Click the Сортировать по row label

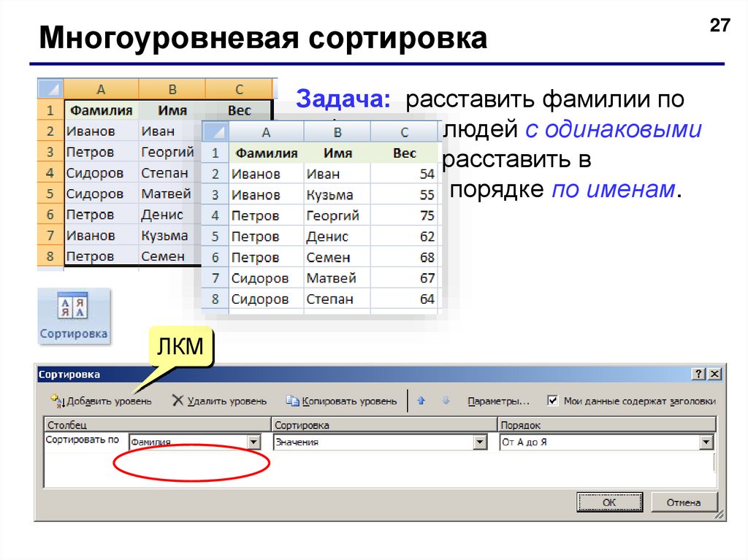82,440
